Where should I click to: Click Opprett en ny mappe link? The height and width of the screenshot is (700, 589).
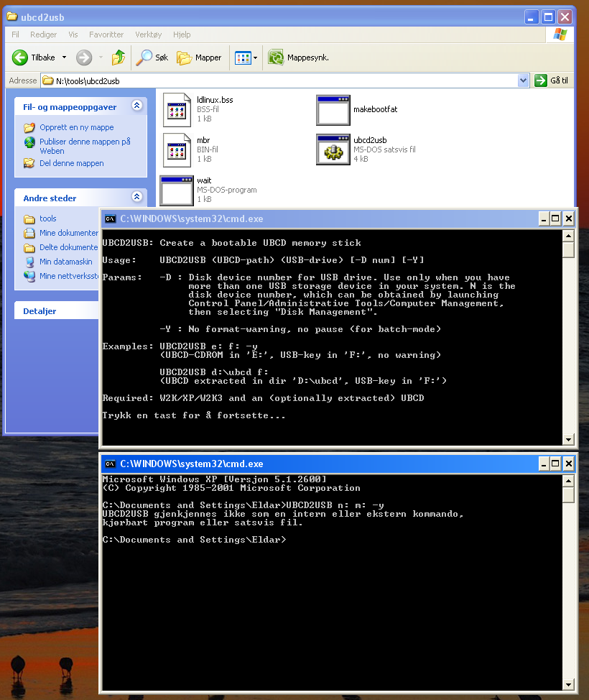click(76, 127)
